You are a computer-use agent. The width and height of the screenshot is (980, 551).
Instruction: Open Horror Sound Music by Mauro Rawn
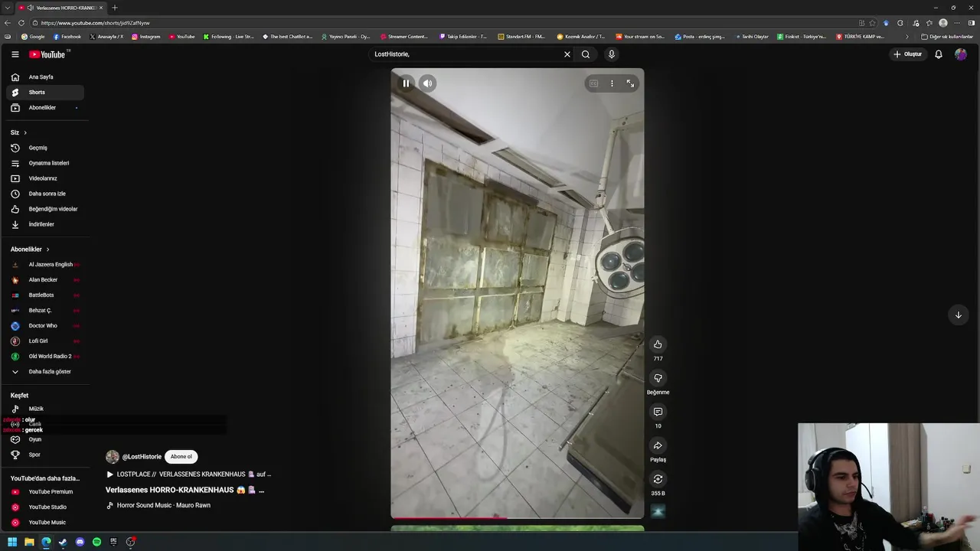158,505
